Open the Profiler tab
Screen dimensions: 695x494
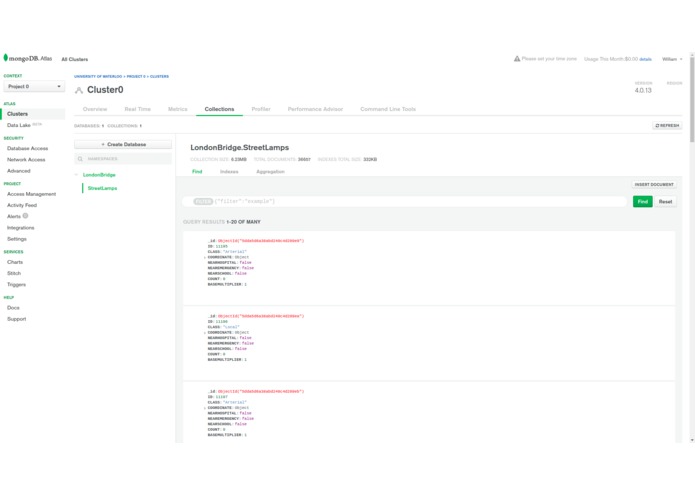tap(261, 109)
